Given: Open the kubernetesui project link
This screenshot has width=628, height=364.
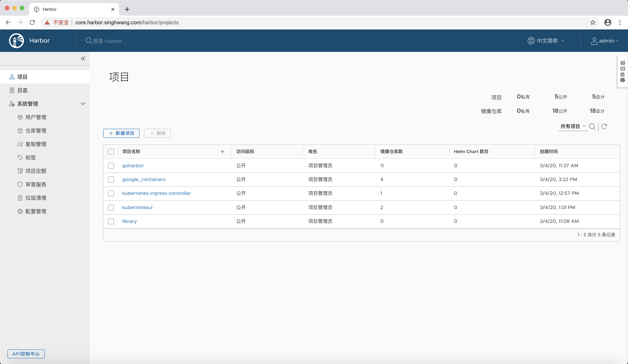Looking at the screenshot, I should click(137, 207).
